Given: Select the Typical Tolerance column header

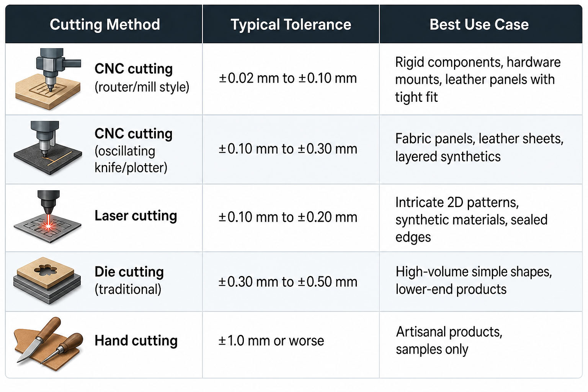Looking at the screenshot, I should (x=291, y=24).
